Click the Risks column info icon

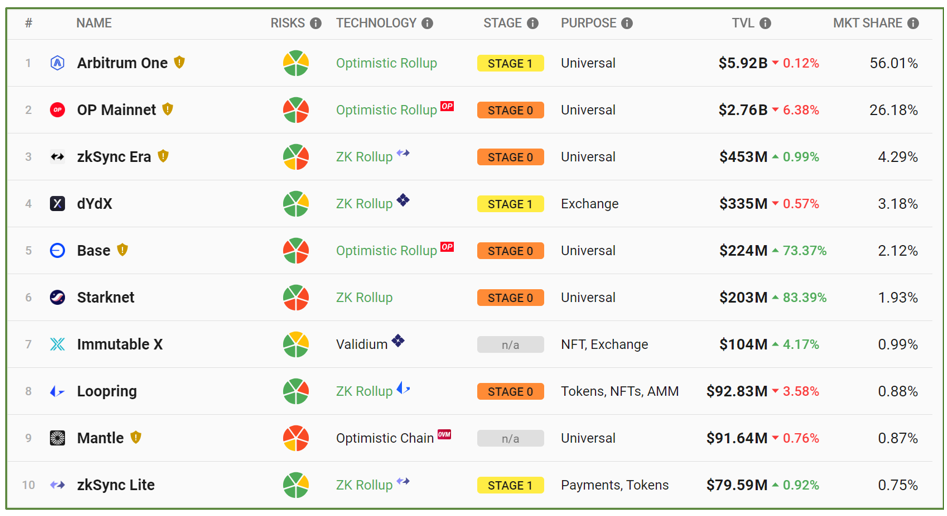point(315,24)
